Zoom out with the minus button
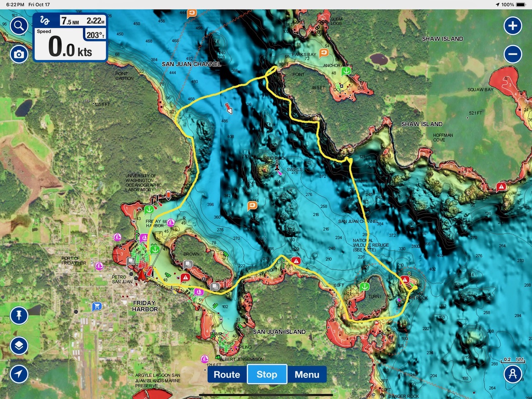Image resolution: width=532 pixels, height=399 pixels. [512, 54]
